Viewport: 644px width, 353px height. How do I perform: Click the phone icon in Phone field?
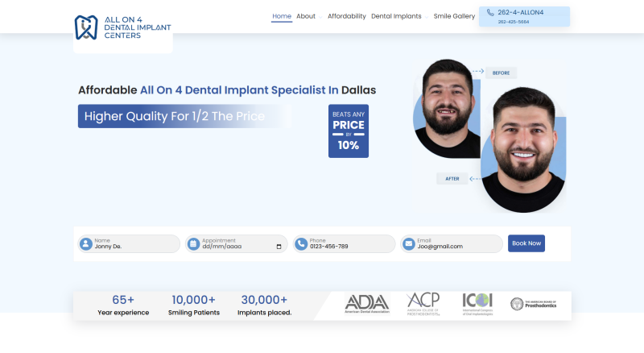(x=300, y=243)
